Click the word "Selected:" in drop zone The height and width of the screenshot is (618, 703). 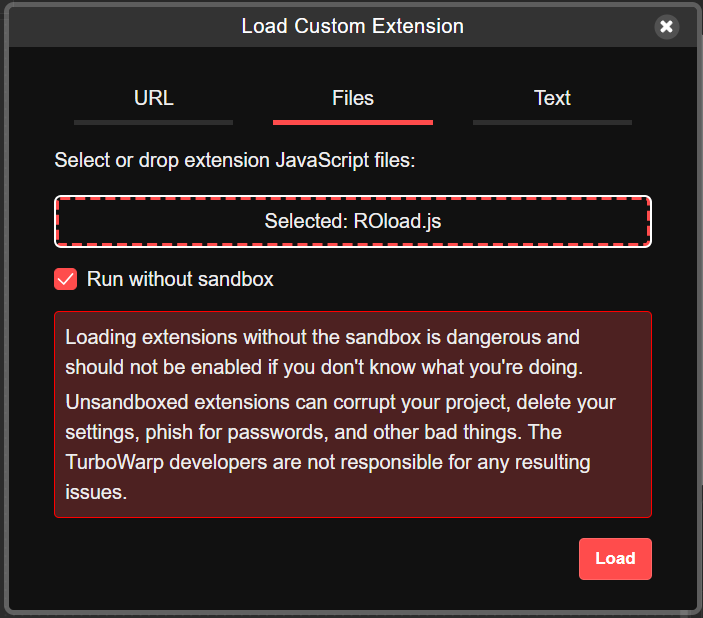point(305,221)
